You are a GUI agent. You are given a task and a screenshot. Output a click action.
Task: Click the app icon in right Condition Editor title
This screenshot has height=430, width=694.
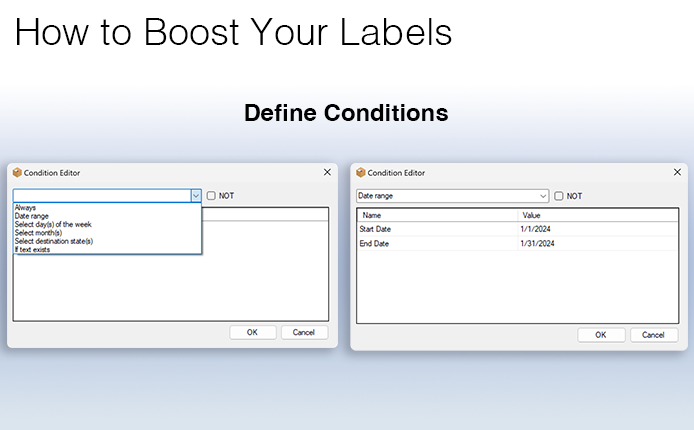[x=361, y=173]
